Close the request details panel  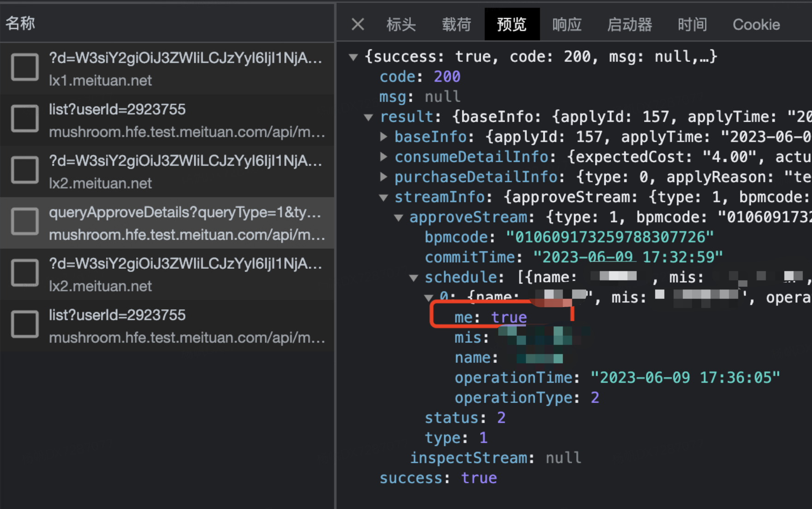[x=358, y=24]
